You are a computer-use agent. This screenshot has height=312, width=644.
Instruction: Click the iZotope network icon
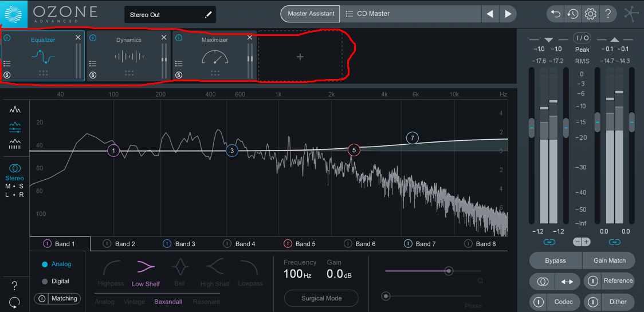pyautogui.click(x=631, y=14)
